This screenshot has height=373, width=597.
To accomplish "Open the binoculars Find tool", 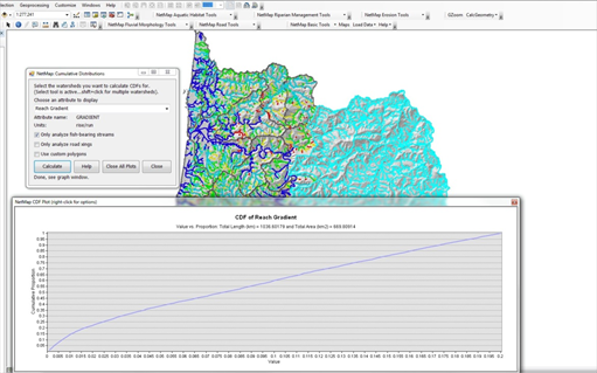I will pyautogui.click(x=56, y=25).
